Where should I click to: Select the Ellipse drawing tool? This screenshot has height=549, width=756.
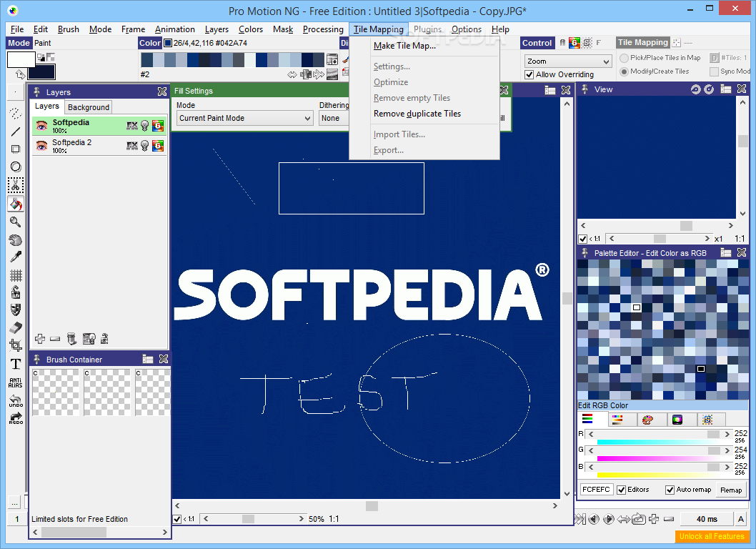16,167
